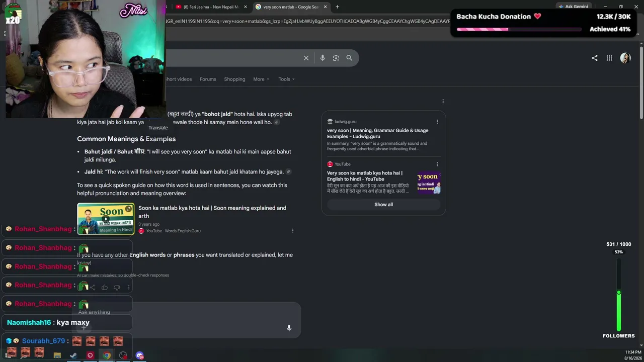Open the Short videos results tab

click(178, 79)
